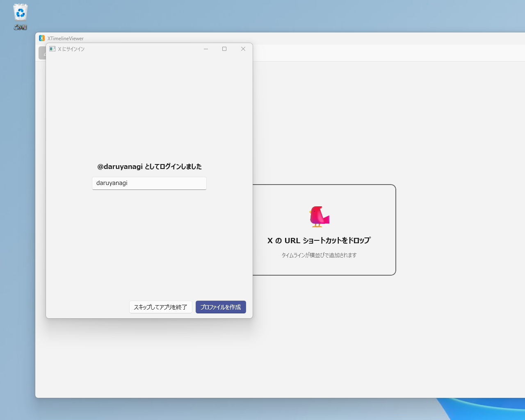Close the X にサインイン dialog
This screenshot has height=420, width=525.
243,49
